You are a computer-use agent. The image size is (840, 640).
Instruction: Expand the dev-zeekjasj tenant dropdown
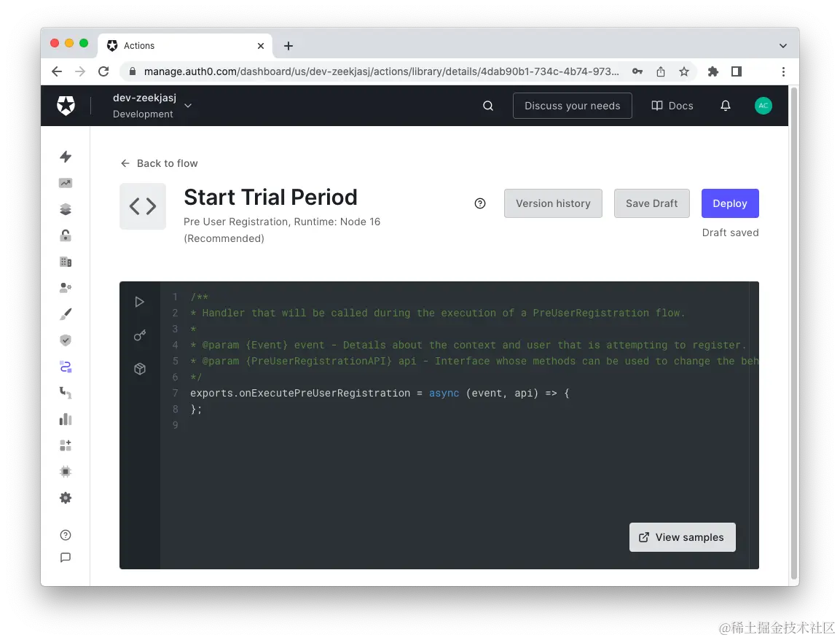[x=187, y=105]
